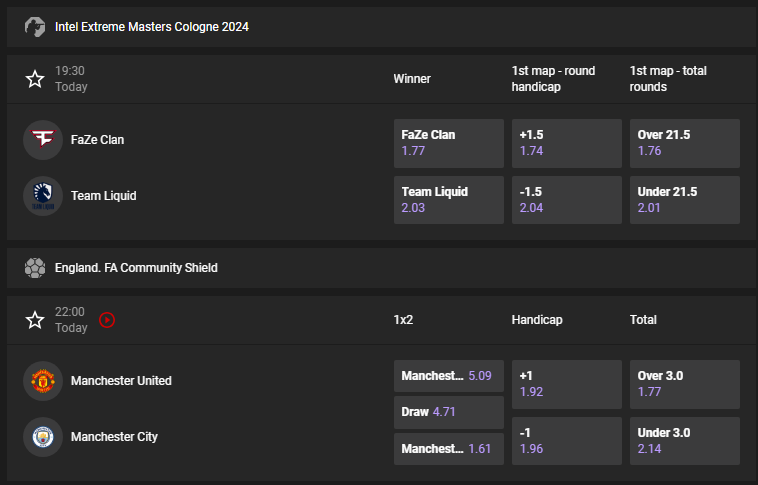The height and width of the screenshot is (485, 758).
Task: Open Manchester United team name link
Action: tap(121, 381)
